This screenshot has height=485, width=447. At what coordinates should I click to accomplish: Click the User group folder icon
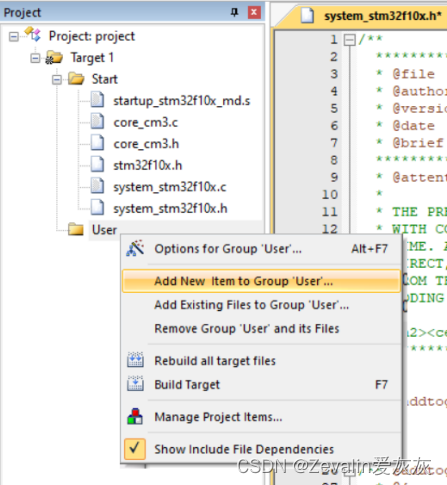[x=76, y=229]
